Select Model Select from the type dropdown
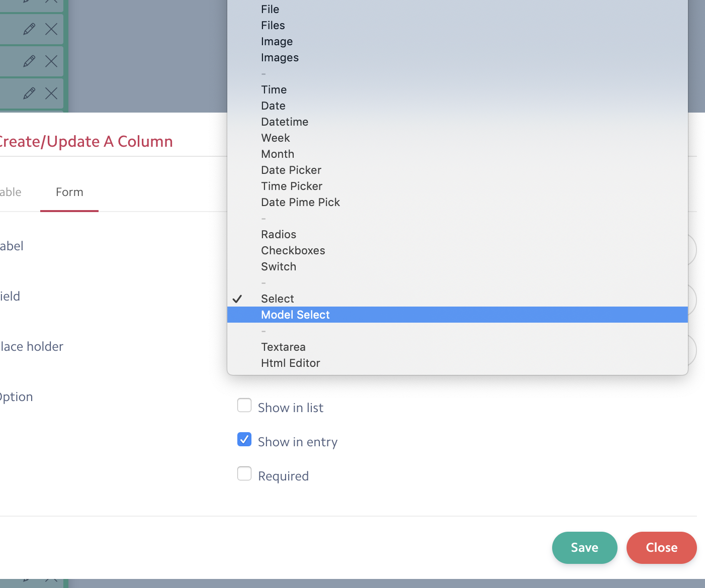This screenshot has width=705, height=588. (295, 315)
